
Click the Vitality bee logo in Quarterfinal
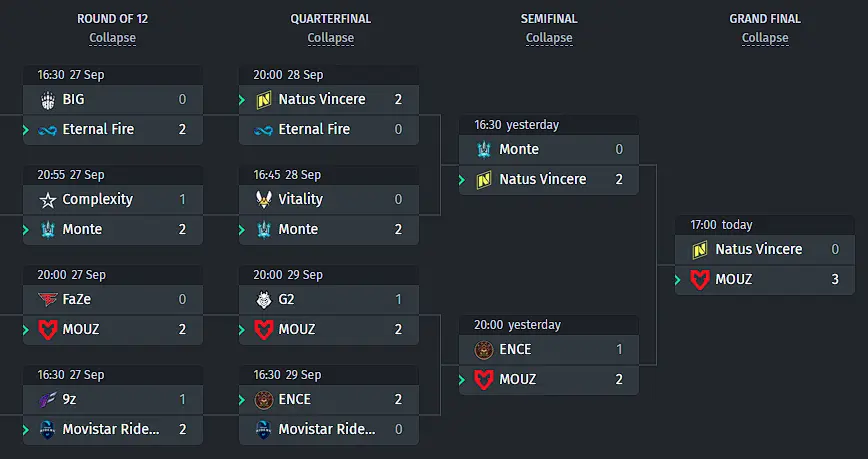[264, 200]
